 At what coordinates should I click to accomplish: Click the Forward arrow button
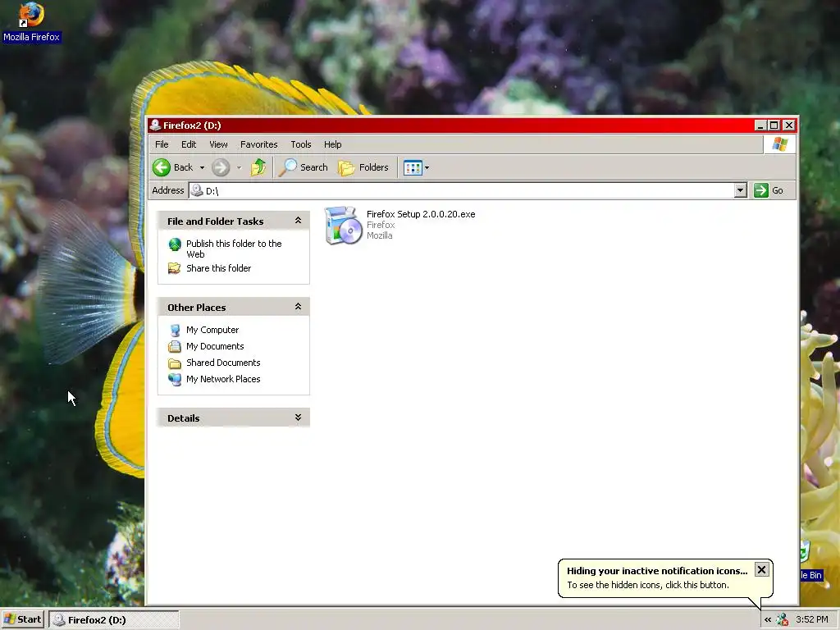pos(220,167)
